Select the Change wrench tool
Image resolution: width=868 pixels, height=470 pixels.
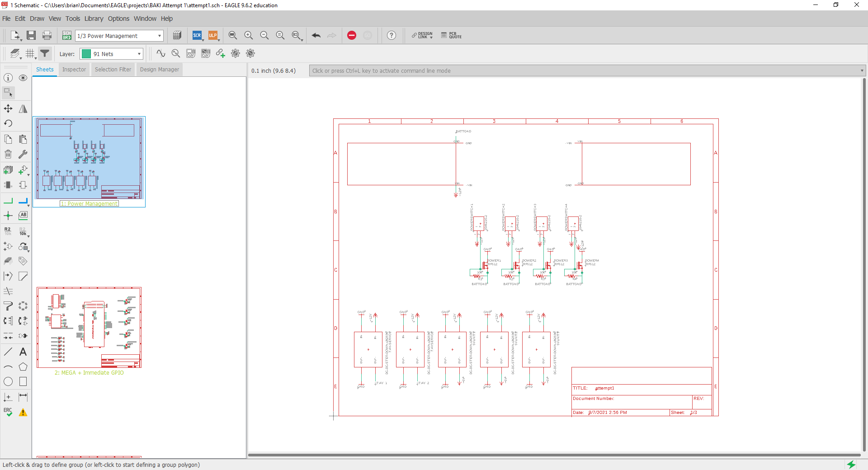click(x=23, y=155)
